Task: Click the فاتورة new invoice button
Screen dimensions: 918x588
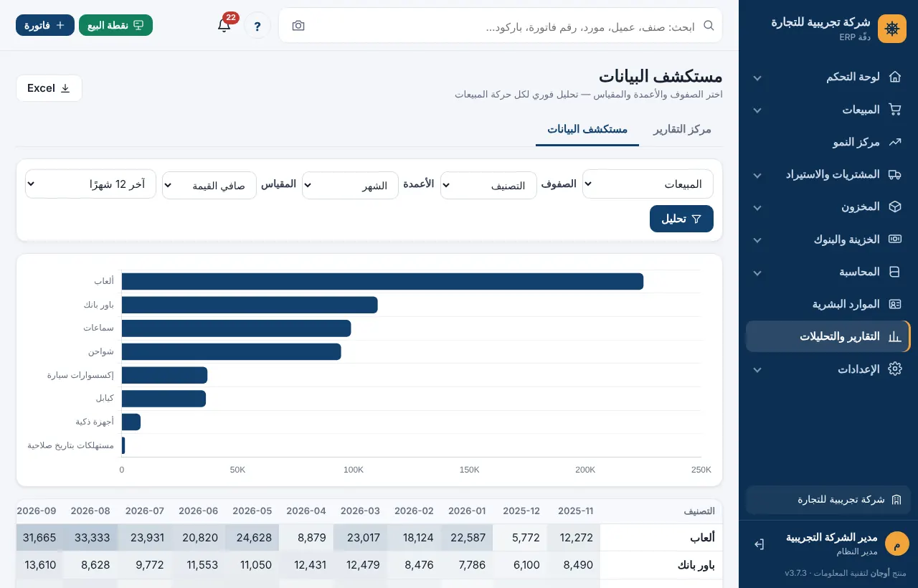Action: point(45,25)
